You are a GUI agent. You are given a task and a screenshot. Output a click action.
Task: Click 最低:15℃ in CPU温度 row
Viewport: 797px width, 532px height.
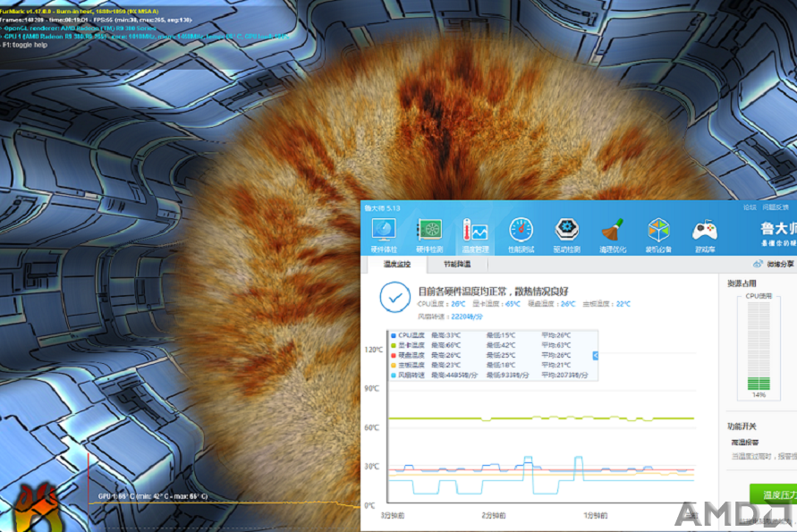click(x=501, y=335)
